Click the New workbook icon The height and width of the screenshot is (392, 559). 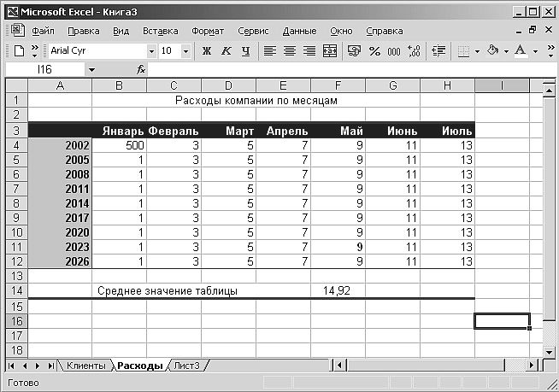(x=18, y=51)
